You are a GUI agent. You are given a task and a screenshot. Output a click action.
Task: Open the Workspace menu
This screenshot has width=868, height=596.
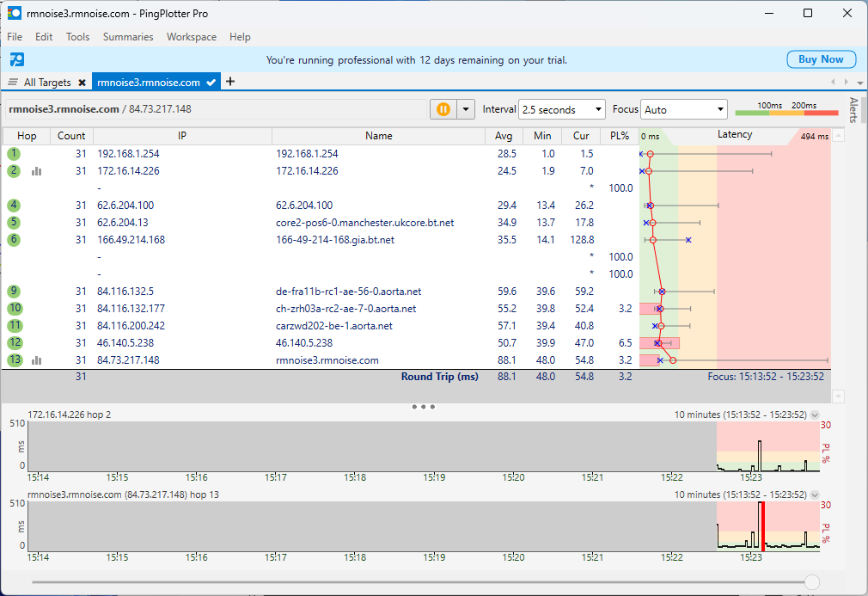pos(192,37)
